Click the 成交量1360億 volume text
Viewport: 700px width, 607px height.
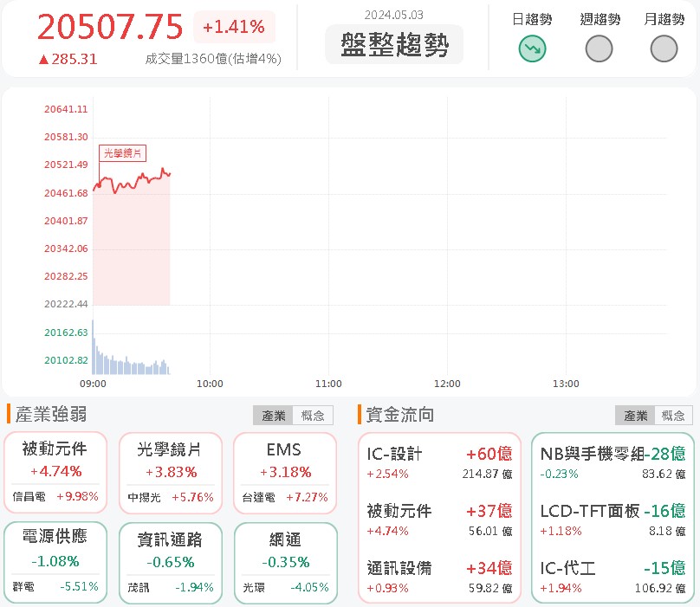[213, 59]
